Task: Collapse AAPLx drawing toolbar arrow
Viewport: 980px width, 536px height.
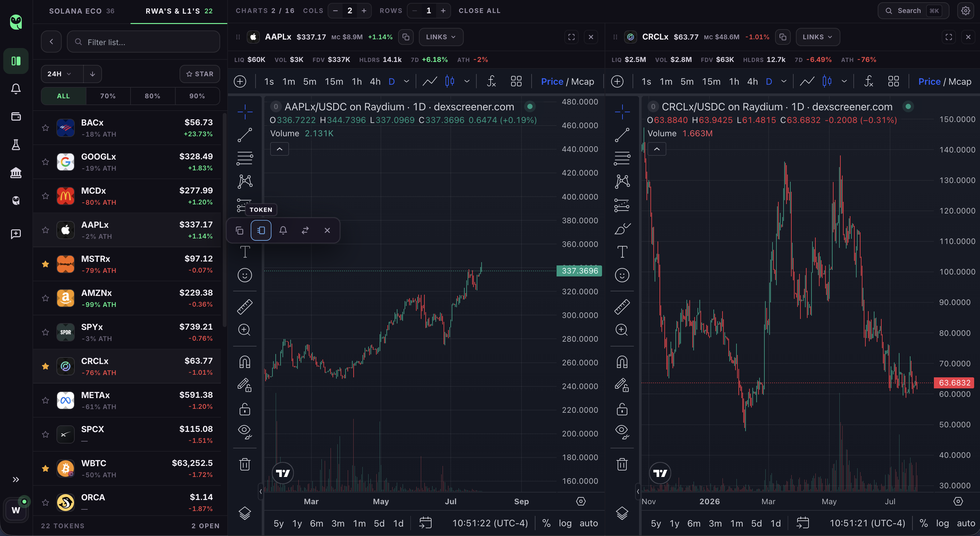Action: click(261, 491)
